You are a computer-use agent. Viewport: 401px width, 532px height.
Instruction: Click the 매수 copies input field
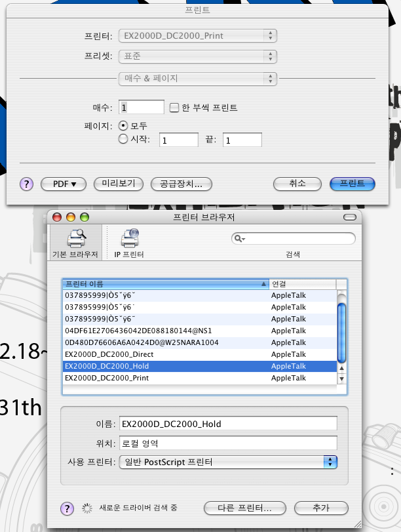[x=142, y=108]
